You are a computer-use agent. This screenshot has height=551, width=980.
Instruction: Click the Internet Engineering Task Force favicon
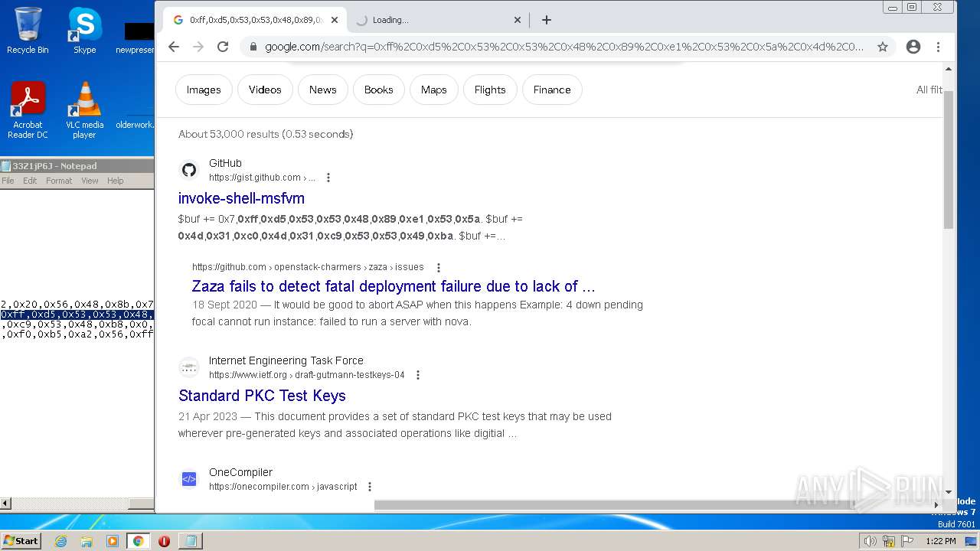click(x=189, y=367)
